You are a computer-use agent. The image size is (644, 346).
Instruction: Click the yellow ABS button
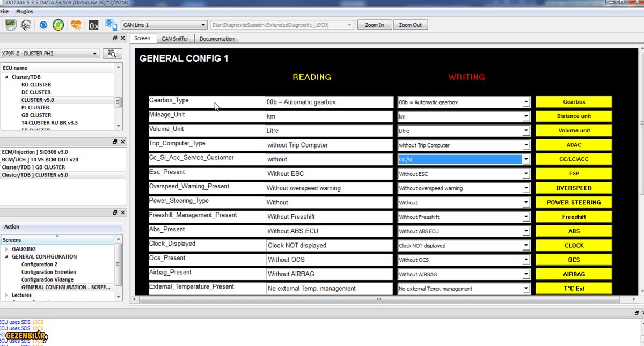(574, 231)
